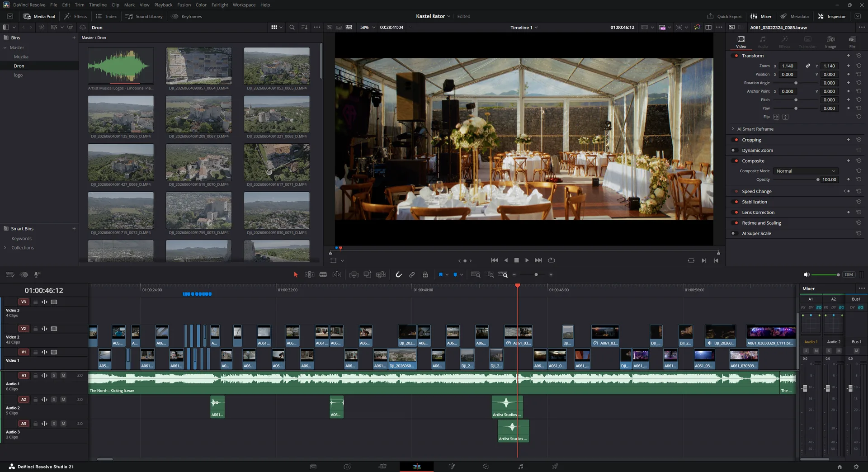Switch to the File tab in Inspector
Viewport: 868px width, 472px height.
pyautogui.click(x=852, y=42)
